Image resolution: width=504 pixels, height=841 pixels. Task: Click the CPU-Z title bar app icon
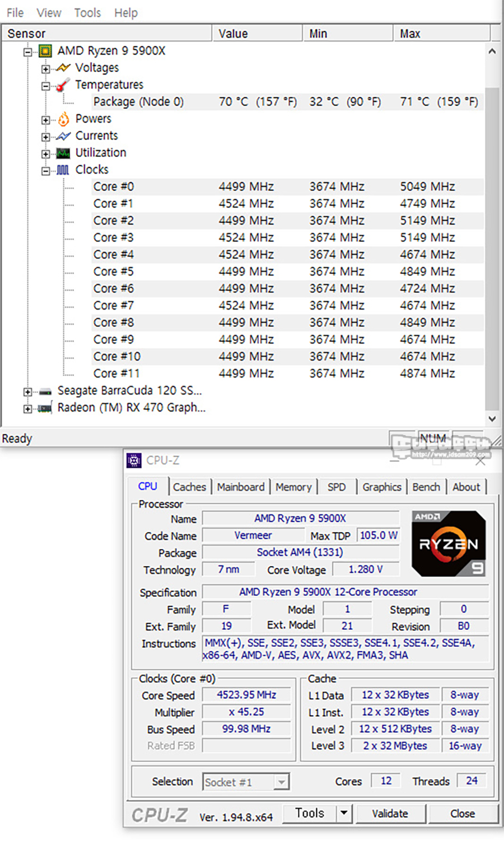(x=134, y=460)
